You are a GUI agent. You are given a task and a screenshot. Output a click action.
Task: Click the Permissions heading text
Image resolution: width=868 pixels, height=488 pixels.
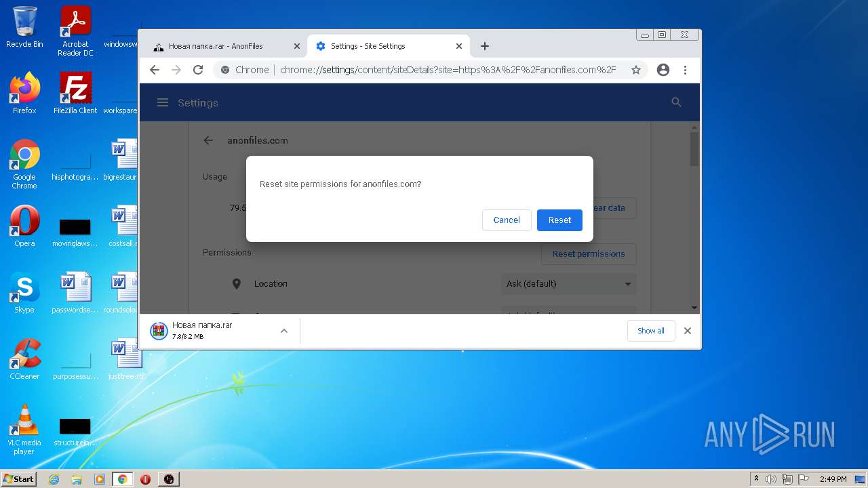227,252
